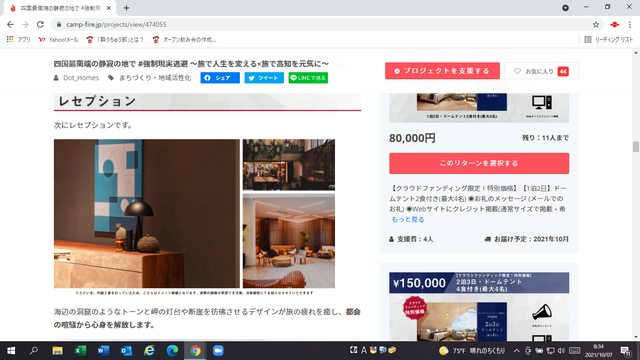Viewport: 640px width, 360px height.
Task: Open the Windows Start menu
Action: click(11, 351)
